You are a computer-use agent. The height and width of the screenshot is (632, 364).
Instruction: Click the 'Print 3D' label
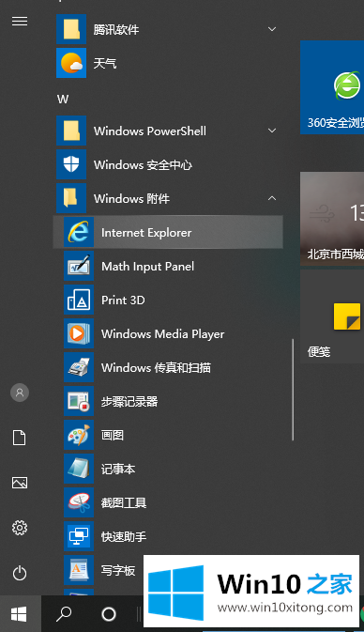coord(123,301)
